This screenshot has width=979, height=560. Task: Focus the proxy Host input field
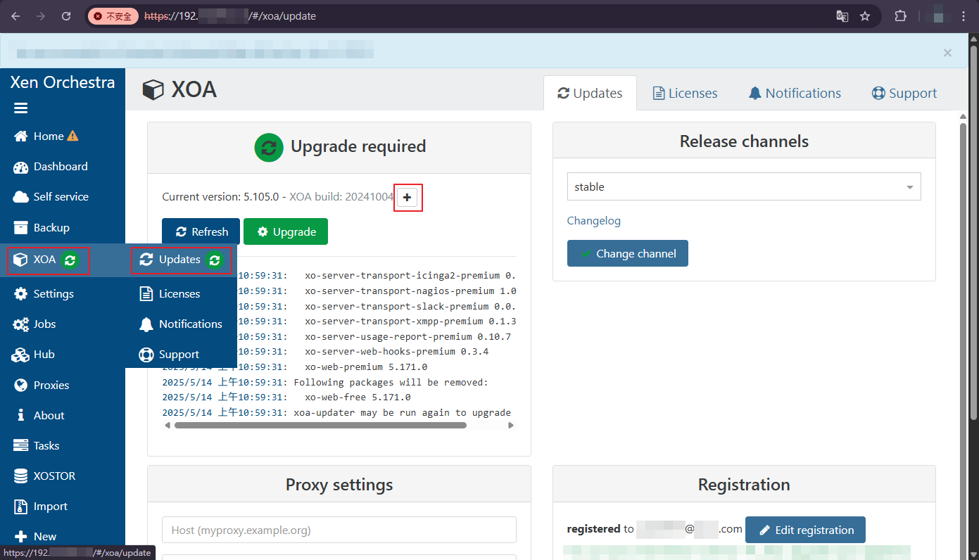(x=339, y=530)
